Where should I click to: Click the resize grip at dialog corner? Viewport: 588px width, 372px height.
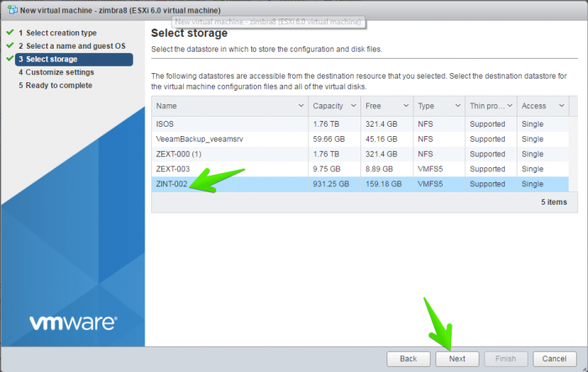click(585, 369)
